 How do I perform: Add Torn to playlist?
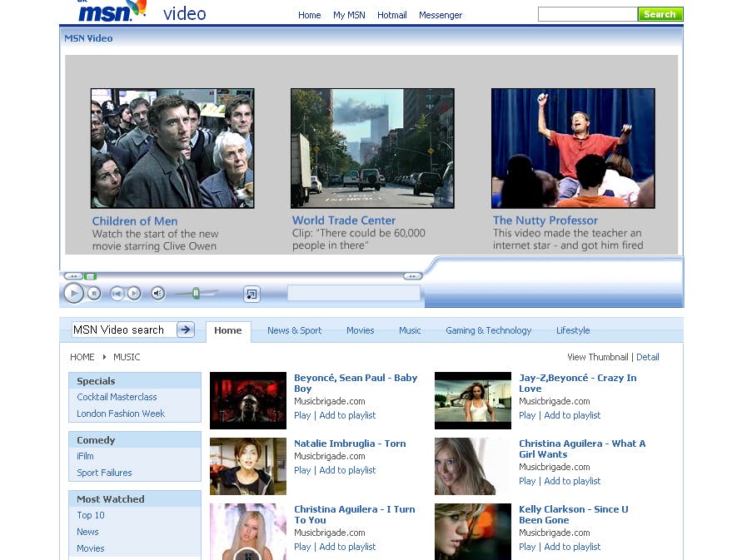click(x=347, y=470)
